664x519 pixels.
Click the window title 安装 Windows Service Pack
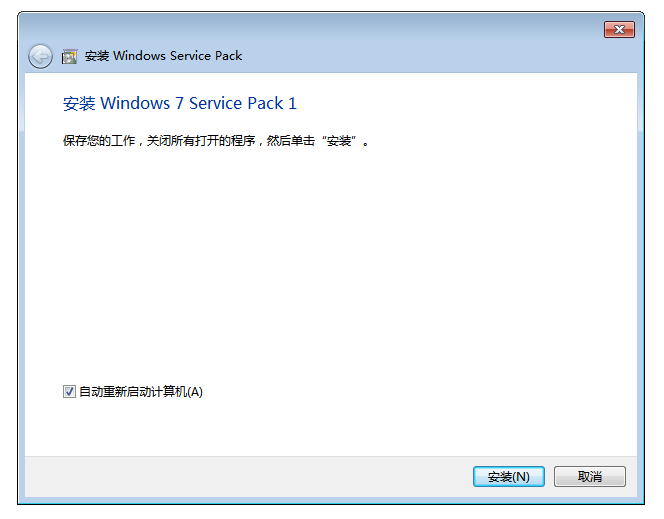[164, 56]
